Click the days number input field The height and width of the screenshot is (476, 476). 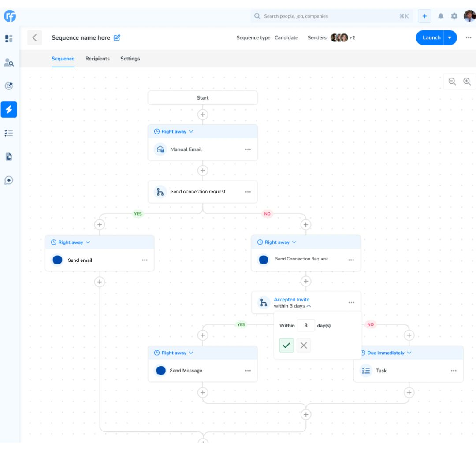306,325
